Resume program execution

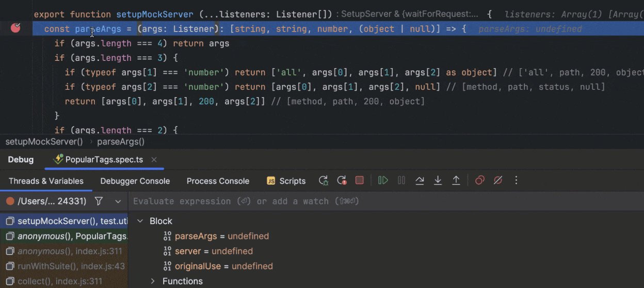point(383,181)
